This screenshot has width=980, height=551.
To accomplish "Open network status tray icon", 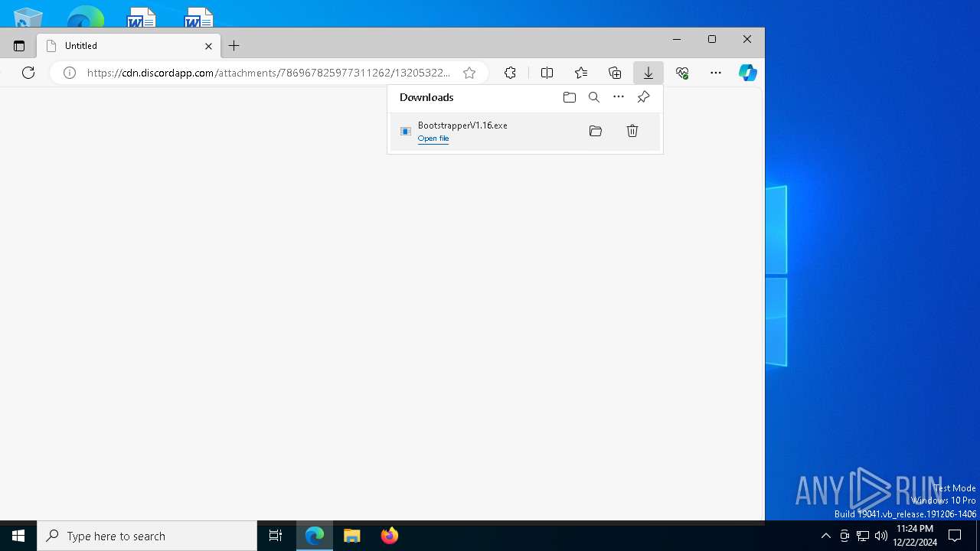I will [863, 536].
